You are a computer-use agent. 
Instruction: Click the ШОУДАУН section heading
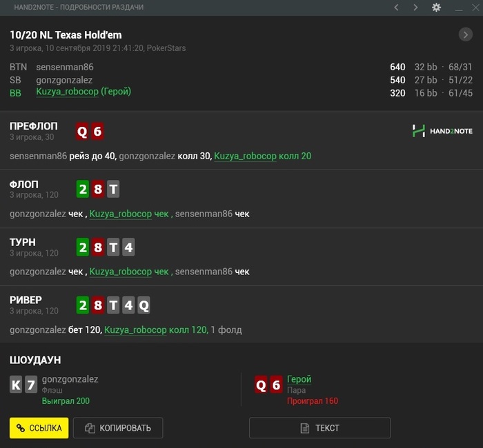point(35,360)
